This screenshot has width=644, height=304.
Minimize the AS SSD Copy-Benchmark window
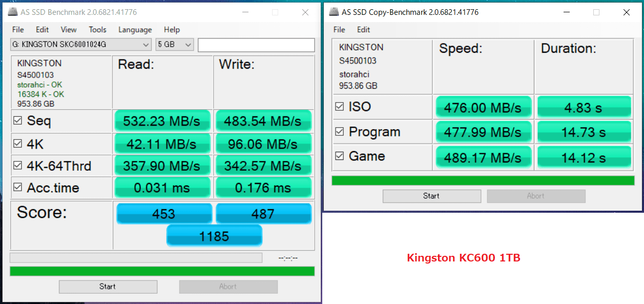tap(566, 12)
